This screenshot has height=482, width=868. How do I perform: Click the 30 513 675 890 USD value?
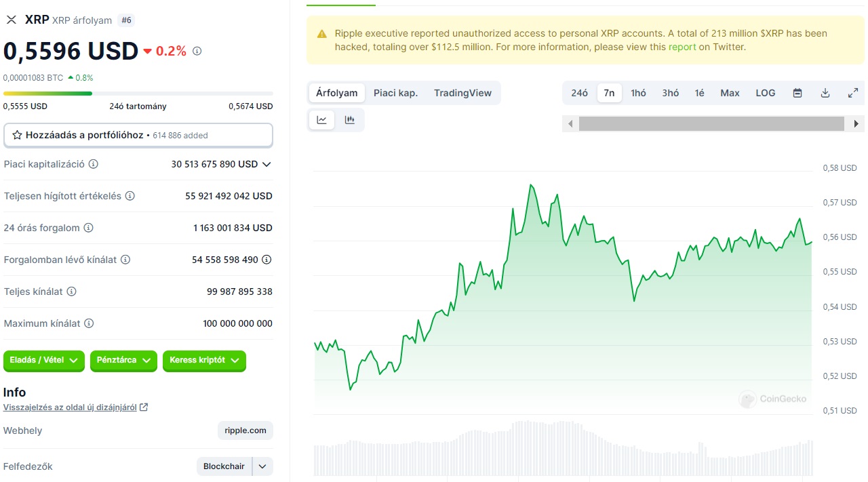click(215, 164)
